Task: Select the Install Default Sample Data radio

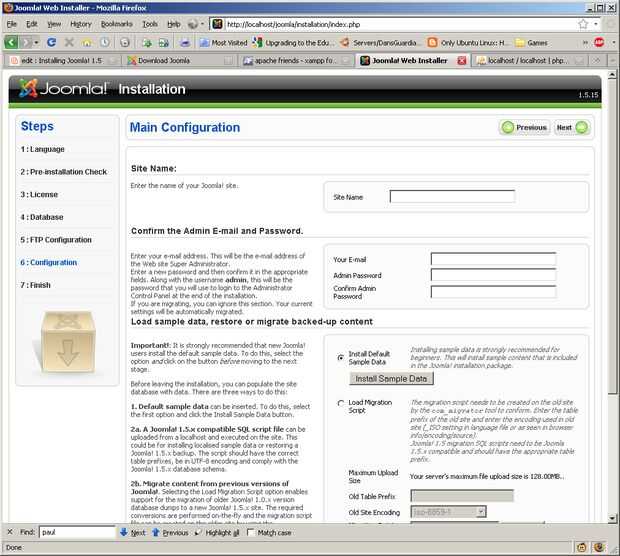Action: (x=340, y=357)
